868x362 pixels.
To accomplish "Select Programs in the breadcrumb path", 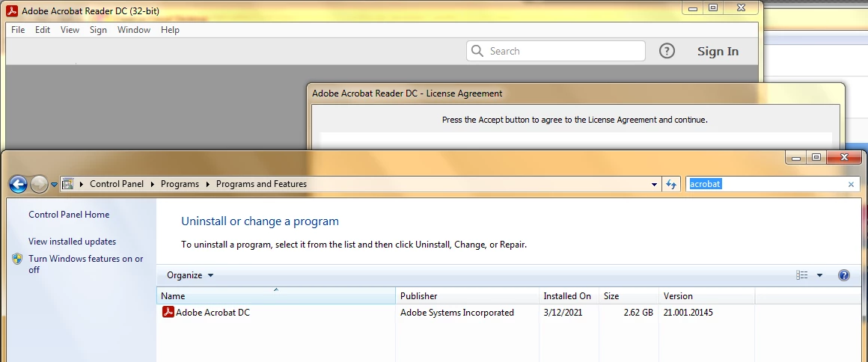I will [x=180, y=184].
